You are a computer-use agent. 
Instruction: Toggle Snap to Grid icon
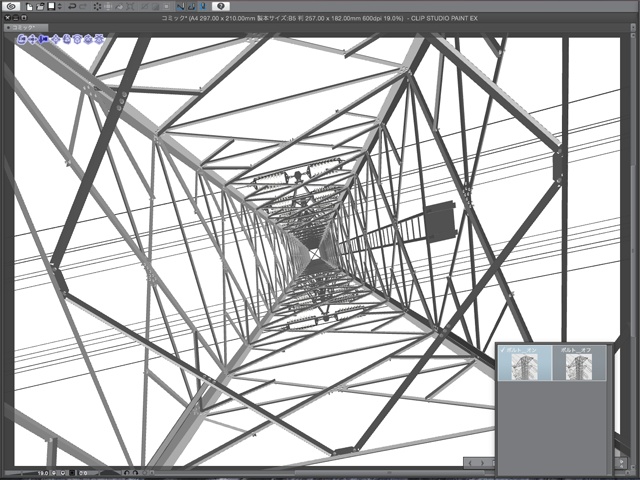[x=202, y=7]
